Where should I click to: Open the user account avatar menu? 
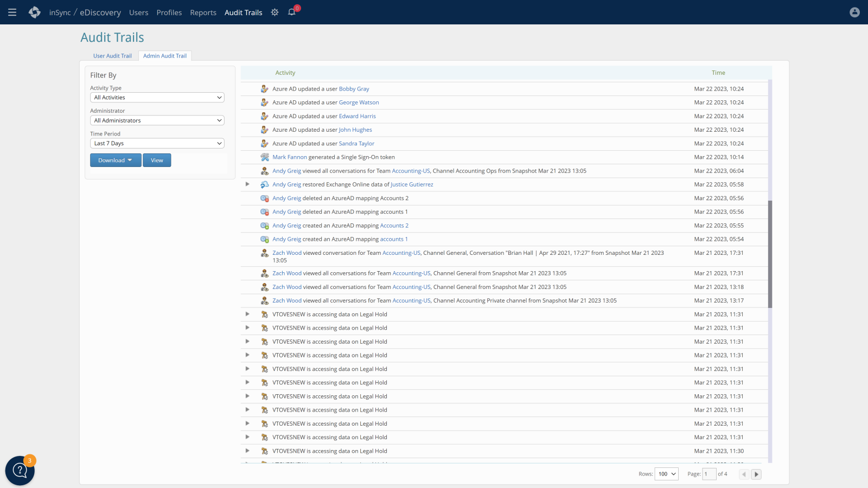click(x=854, y=12)
